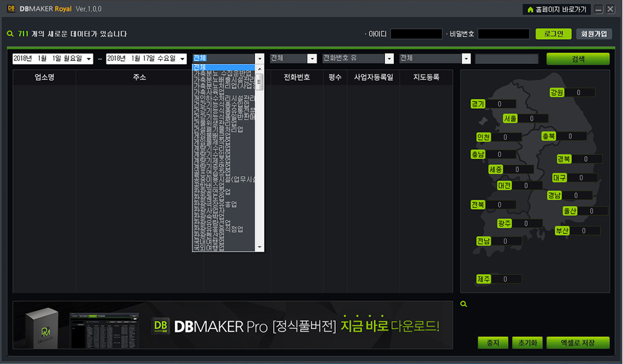The width and height of the screenshot is (623, 364).
Task: Focus the 아이디 input field
Action: pyautogui.click(x=416, y=34)
